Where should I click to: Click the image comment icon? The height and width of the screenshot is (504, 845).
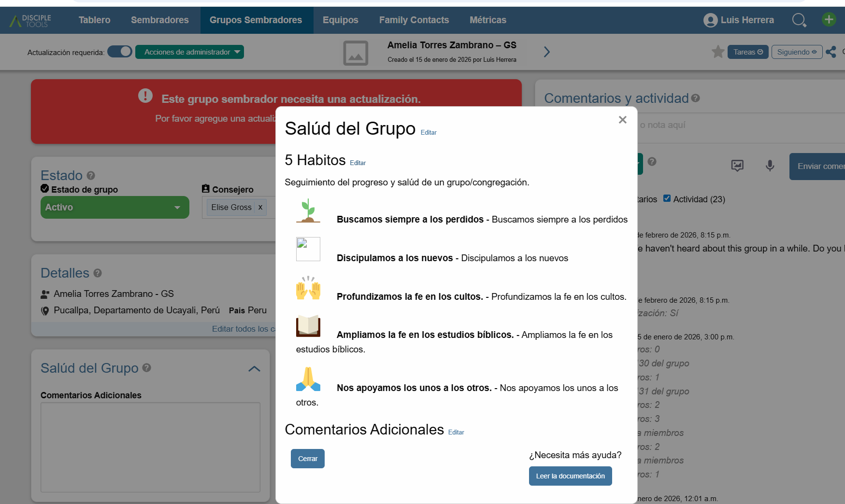737,166
